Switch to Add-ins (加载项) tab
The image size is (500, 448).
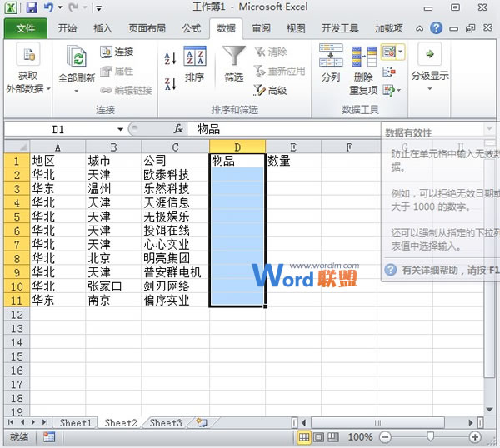pyautogui.click(x=388, y=28)
